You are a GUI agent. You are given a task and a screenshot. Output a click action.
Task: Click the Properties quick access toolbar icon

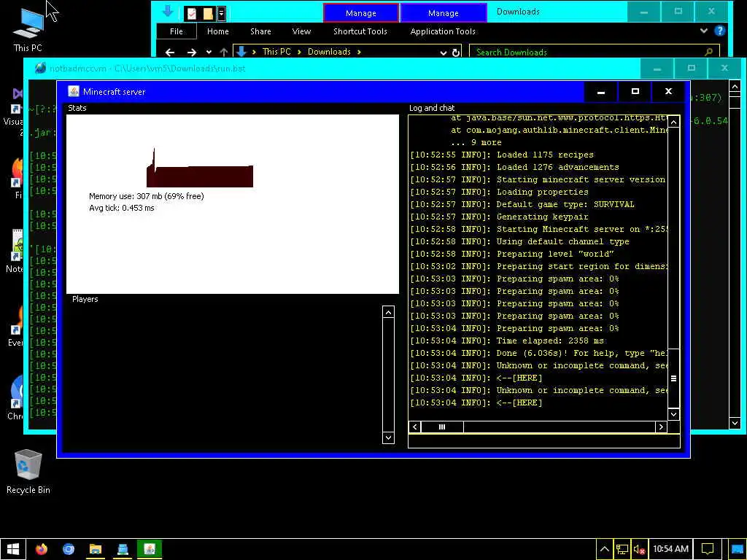click(192, 13)
